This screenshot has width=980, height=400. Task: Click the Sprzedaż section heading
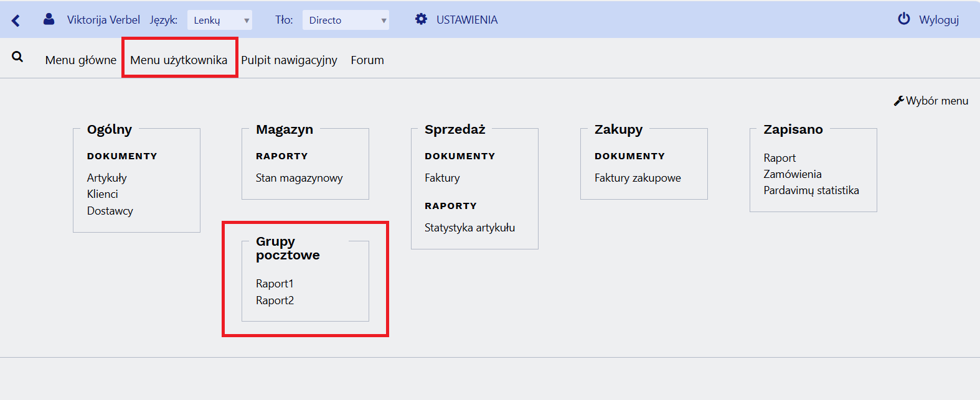tap(455, 129)
